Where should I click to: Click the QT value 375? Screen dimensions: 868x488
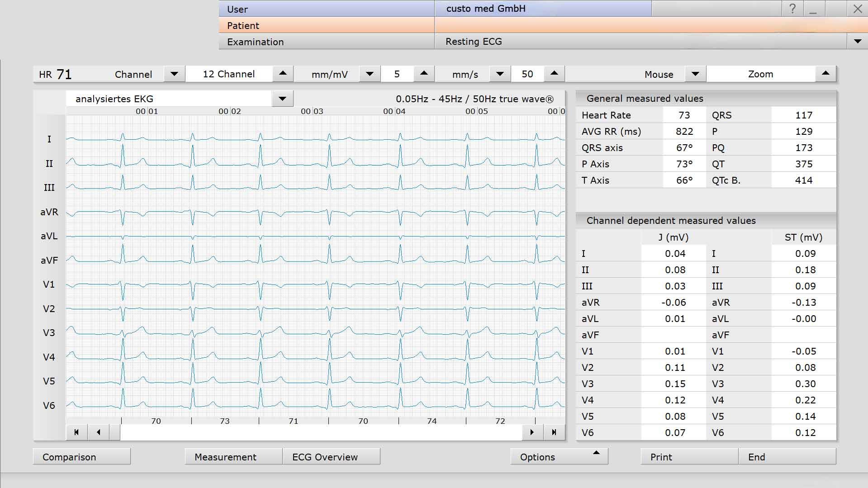coord(804,164)
